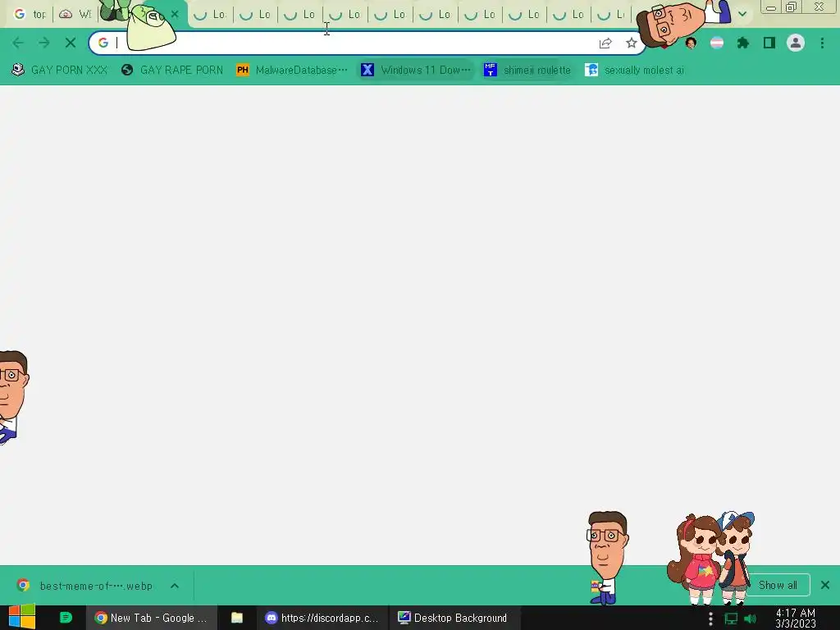The image size is (840, 630).
Task: Bookmark this tab with the star icon
Action: click(x=632, y=43)
